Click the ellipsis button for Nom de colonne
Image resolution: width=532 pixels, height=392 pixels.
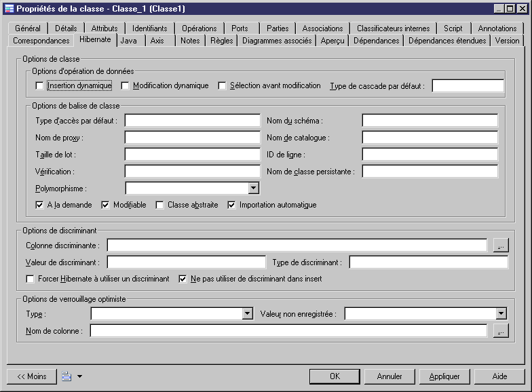tap(501, 331)
